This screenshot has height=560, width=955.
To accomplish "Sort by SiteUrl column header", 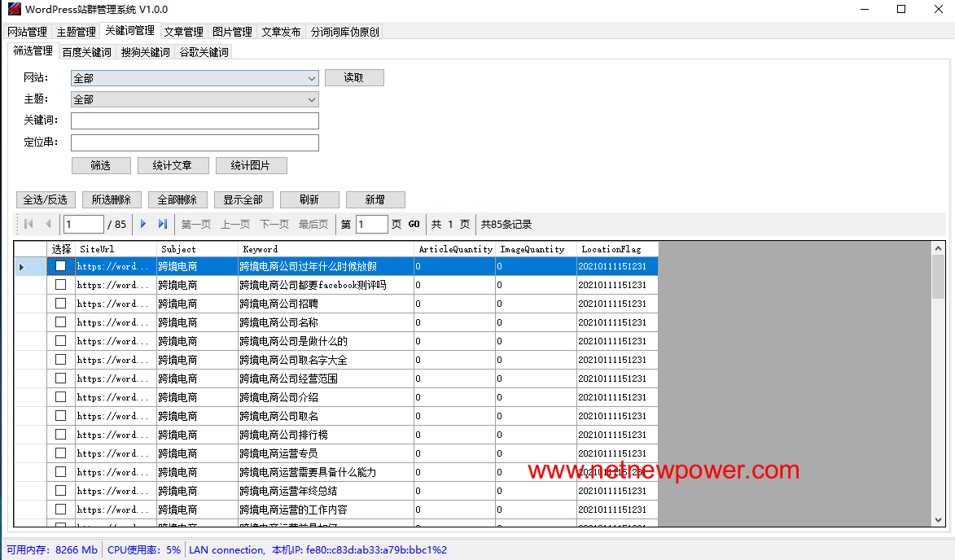I will pos(116,249).
